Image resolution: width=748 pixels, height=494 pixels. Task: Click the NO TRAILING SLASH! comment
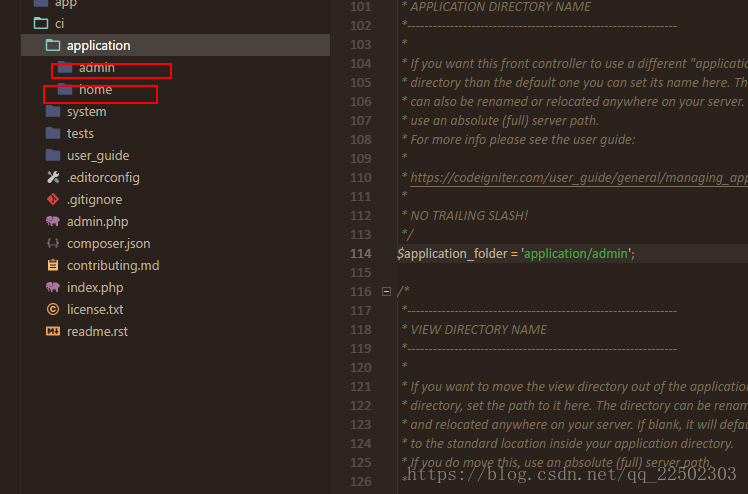coord(469,216)
